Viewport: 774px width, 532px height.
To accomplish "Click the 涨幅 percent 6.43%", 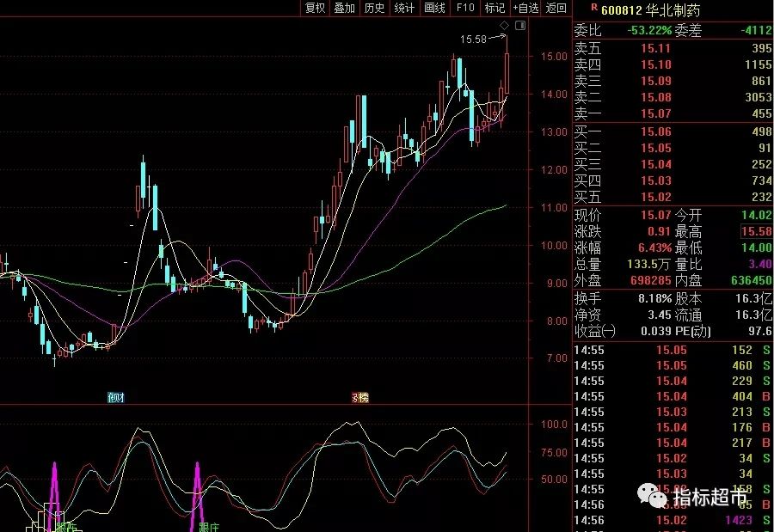I will [654, 248].
